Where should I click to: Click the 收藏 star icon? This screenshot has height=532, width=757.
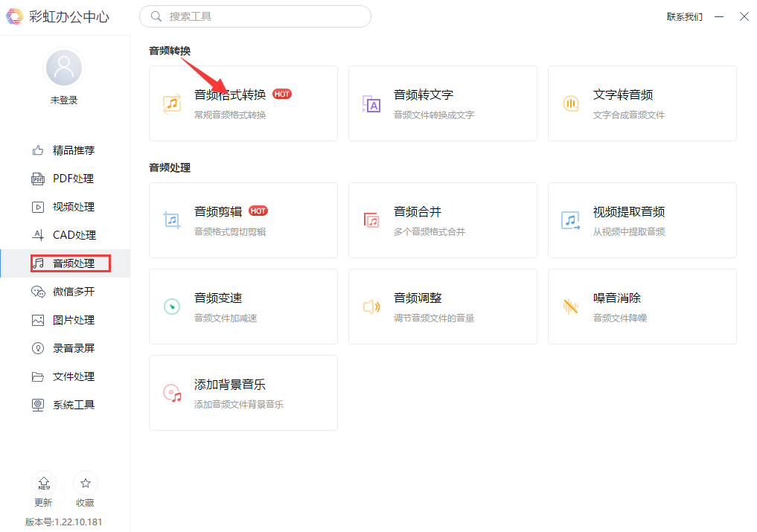tap(86, 483)
